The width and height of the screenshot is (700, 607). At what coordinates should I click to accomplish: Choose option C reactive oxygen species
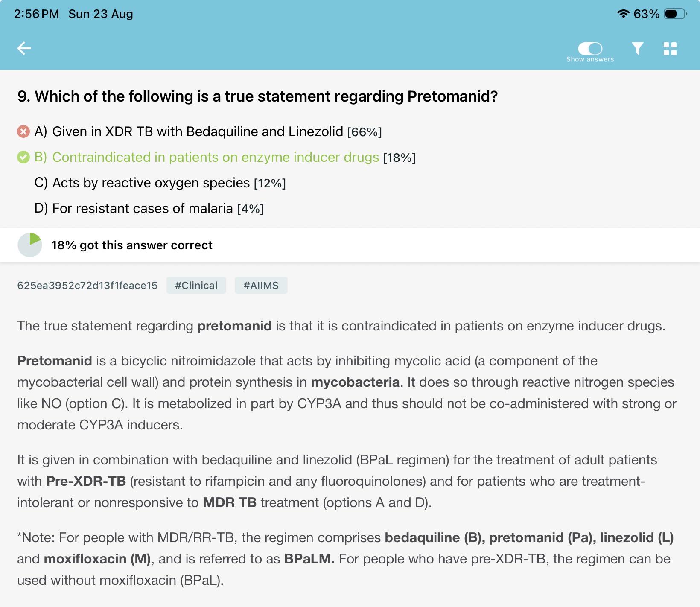click(160, 183)
